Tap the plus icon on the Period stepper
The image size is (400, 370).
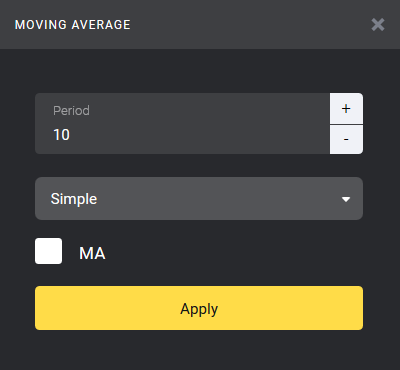tap(346, 108)
